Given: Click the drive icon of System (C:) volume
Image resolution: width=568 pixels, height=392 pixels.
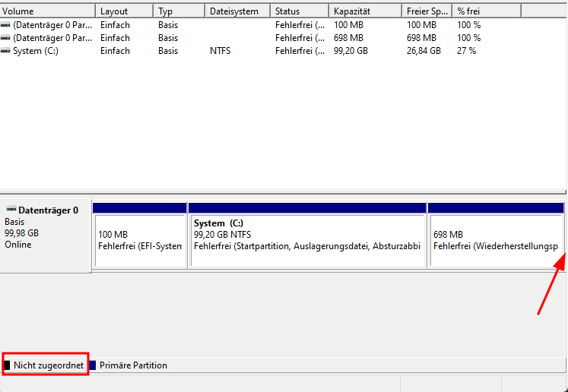Looking at the screenshot, I should (x=5, y=51).
